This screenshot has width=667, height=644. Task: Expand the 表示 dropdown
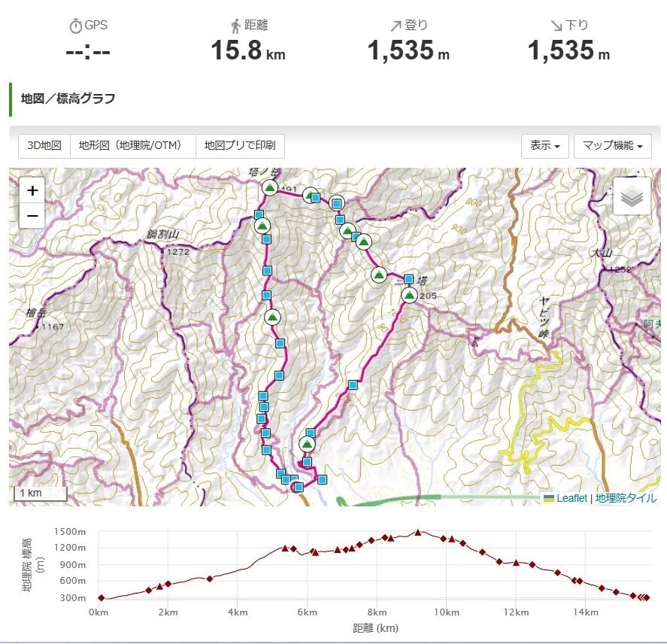[545, 146]
